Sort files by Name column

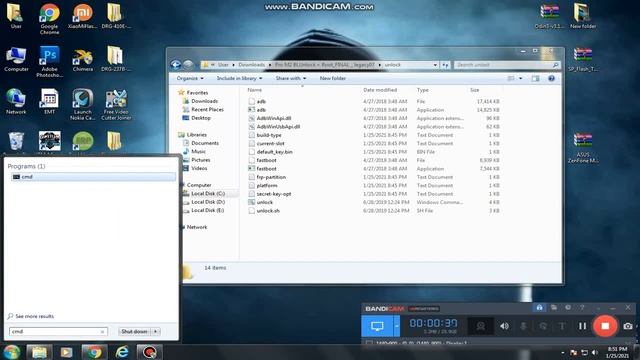click(x=255, y=90)
